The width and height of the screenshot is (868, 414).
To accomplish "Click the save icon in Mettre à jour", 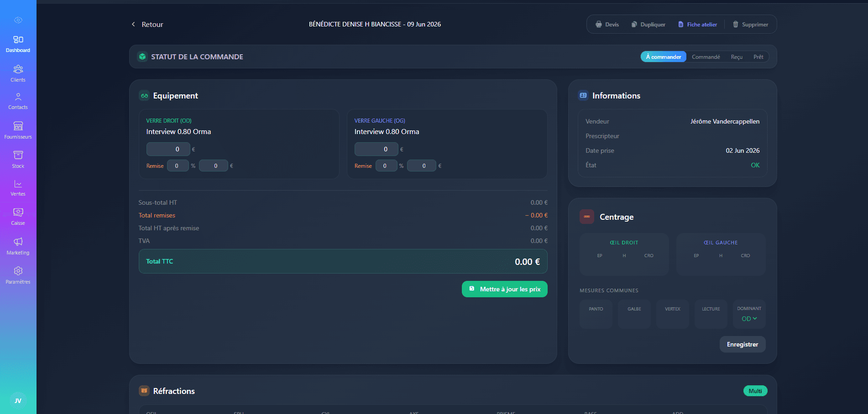I will point(472,289).
